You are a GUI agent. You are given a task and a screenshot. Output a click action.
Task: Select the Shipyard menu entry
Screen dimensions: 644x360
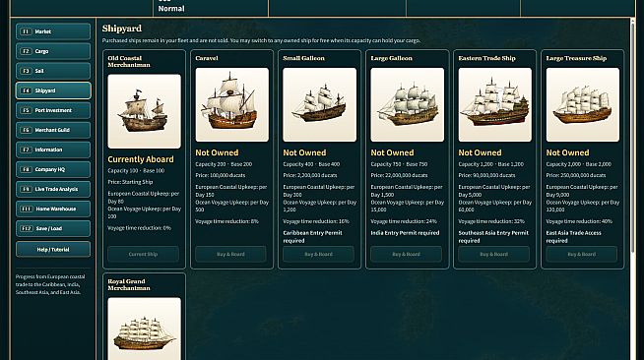(53, 90)
